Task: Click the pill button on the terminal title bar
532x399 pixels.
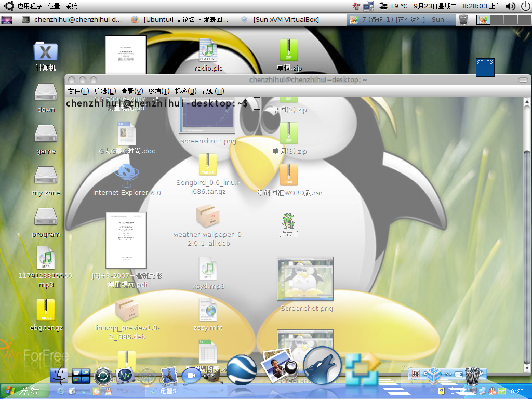Action: [x=523, y=79]
